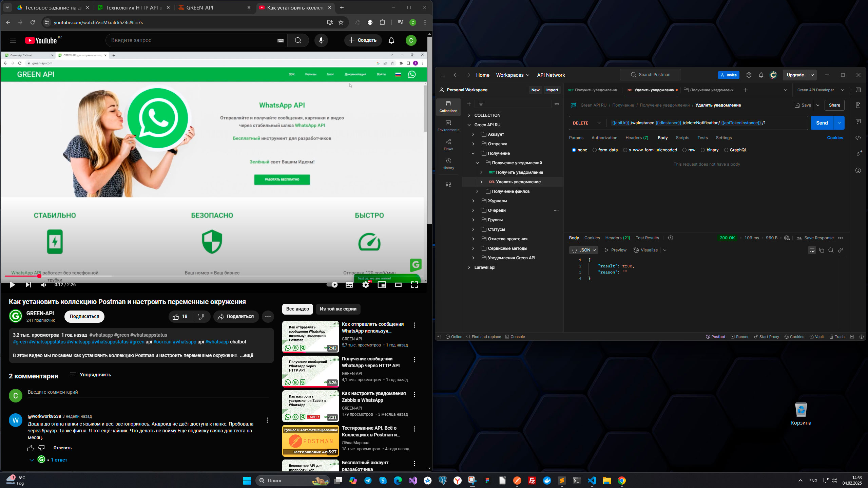The height and width of the screenshot is (488, 868).
Task: Open Flows in Postman sidebar
Action: (448, 144)
